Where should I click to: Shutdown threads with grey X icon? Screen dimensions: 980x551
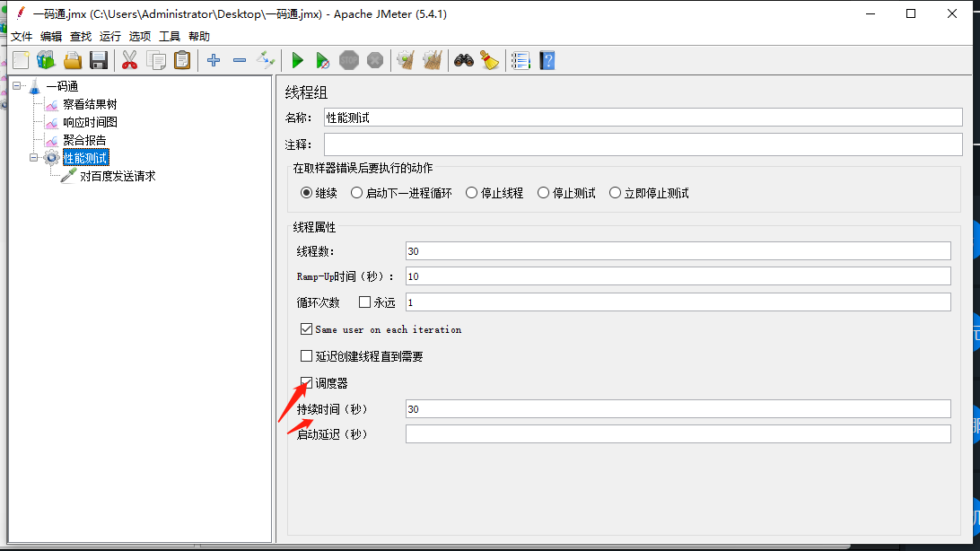click(x=375, y=61)
